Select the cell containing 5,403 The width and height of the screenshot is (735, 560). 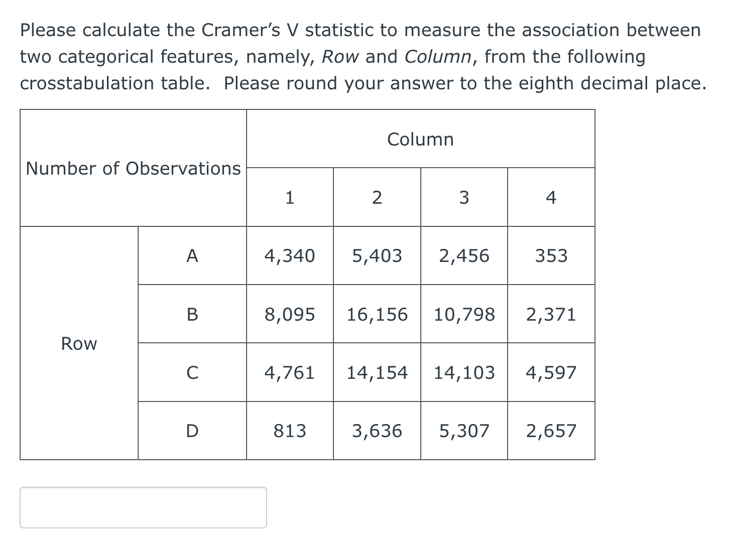pyautogui.click(x=377, y=256)
